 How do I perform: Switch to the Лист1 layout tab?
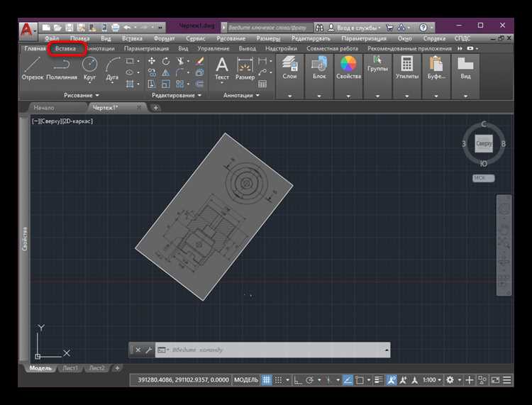70,368
